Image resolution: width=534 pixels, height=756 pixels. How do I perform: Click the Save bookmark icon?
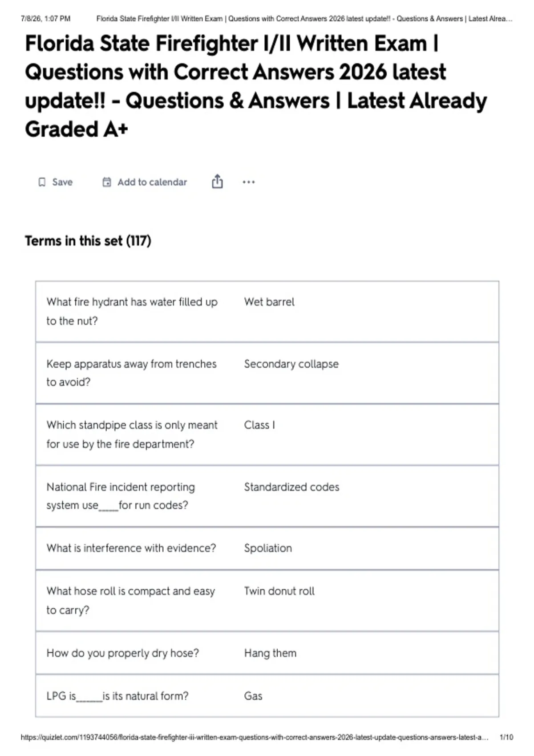tap(42, 182)
